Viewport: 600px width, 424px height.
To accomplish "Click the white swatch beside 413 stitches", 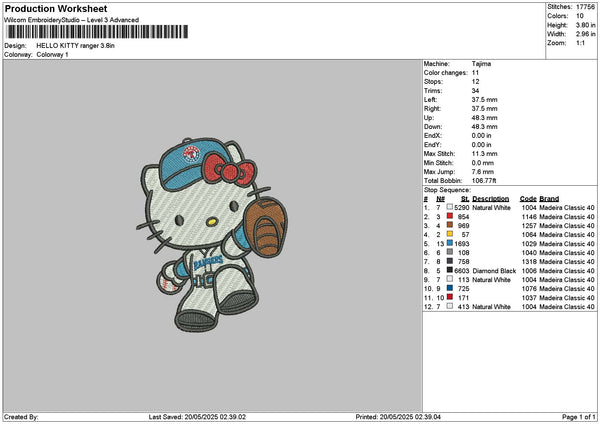I will pyautogui.click(x=450, y=306).
